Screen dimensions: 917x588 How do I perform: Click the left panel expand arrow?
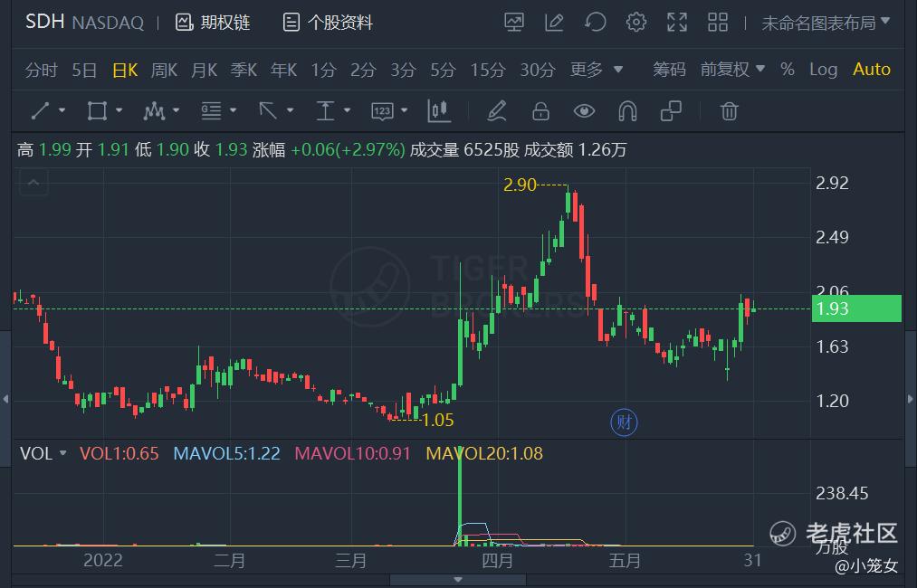[5, 399]
